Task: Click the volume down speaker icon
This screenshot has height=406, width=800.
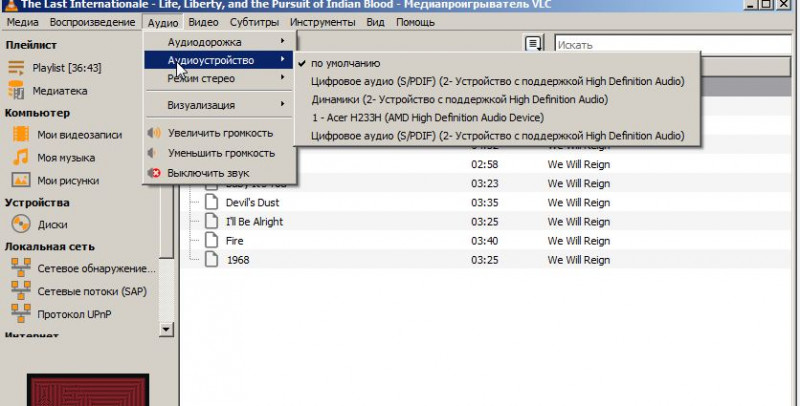Action: [152, 153]
